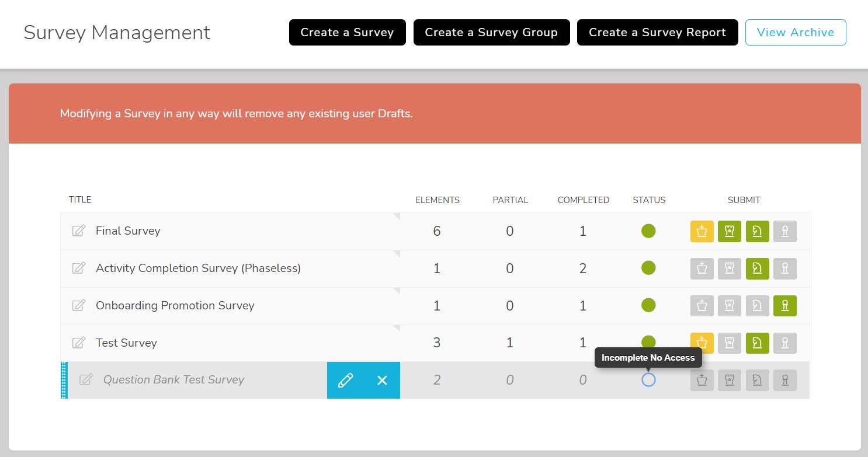Click the rook icon for Final Survey
868x457 pixels.
point(730,231)
